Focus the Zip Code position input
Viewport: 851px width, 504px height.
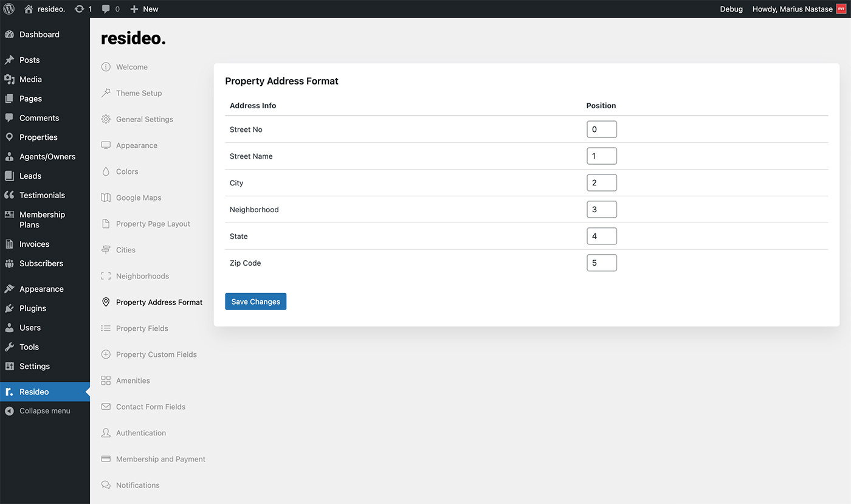click(601, 263)
